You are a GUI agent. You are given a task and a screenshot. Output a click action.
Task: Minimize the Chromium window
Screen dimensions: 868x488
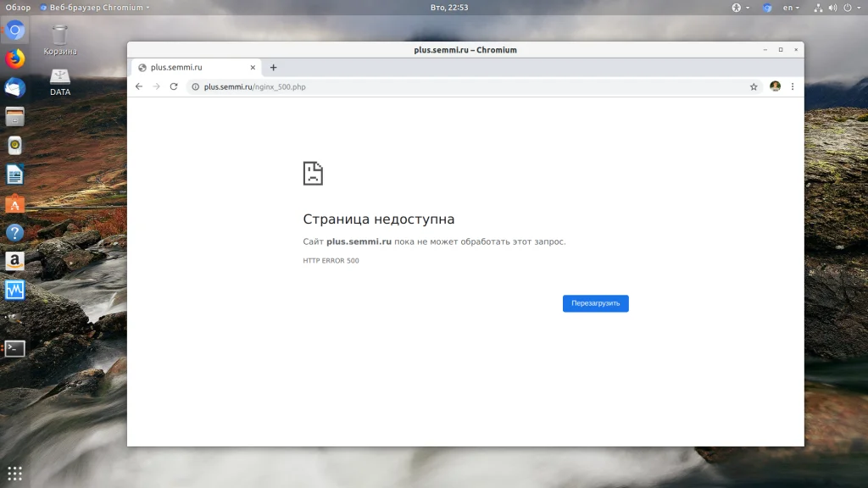[765, 50]
